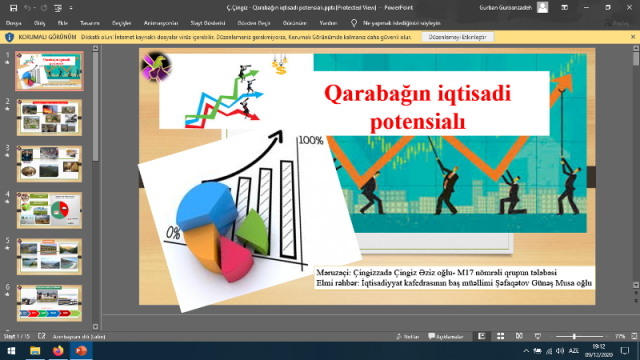Switch to Slide Sorter view icon
Viewport: 640px width, 360px height.
pyautogui.click(x=500, y=336)
